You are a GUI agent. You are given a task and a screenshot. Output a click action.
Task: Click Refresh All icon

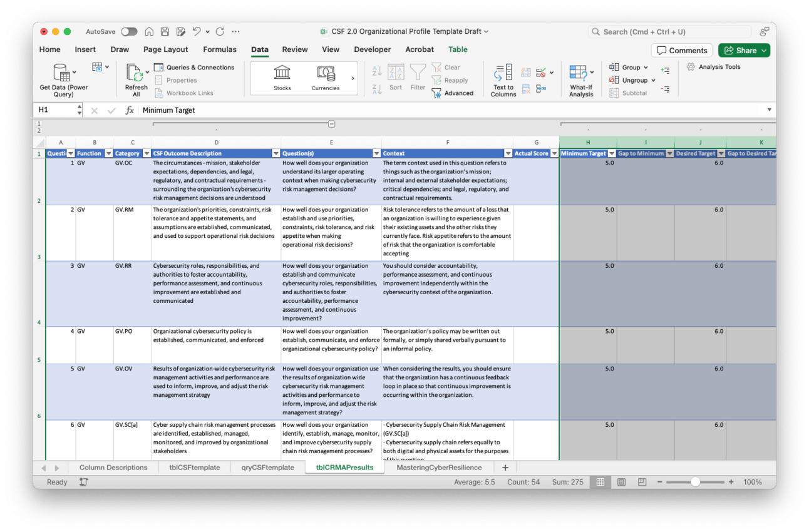click(x=135, y=73)
